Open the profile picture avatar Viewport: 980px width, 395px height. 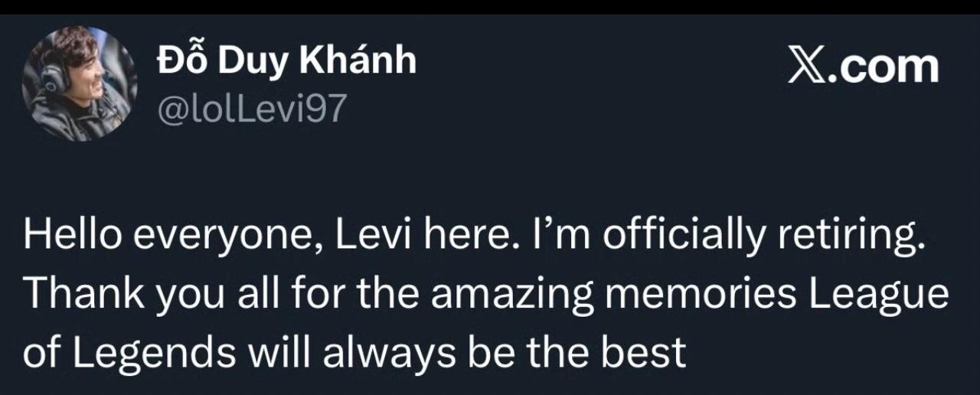79,84
